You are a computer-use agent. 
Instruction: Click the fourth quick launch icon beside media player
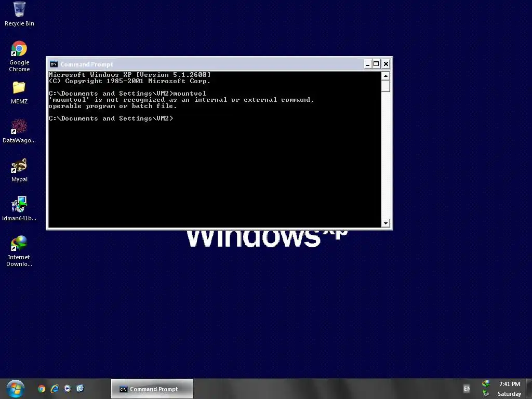[x=80, y=389]
